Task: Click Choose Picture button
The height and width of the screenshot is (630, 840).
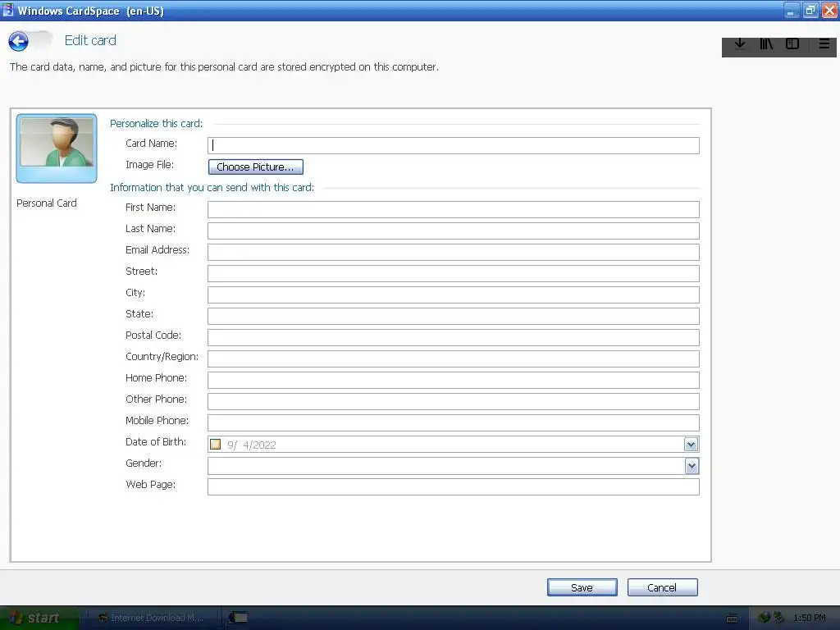Action: pyautogui.click(x=256, y=167)
